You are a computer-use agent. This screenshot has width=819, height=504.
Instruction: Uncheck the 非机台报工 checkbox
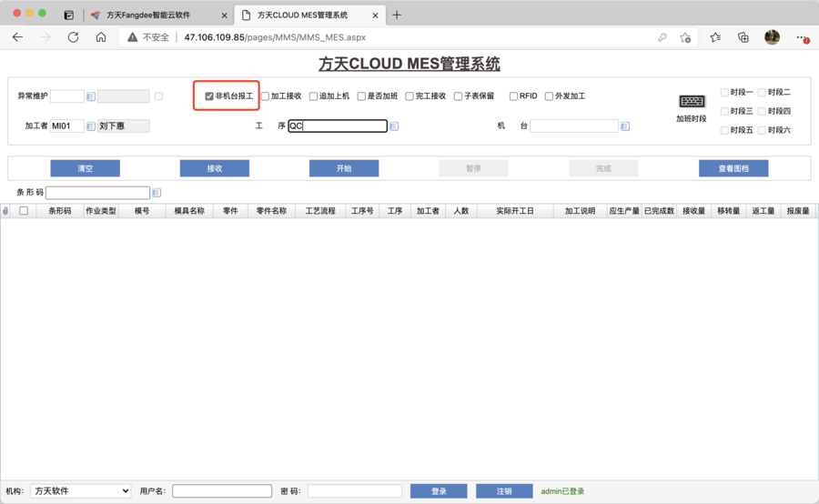click(x=209, y=96)
